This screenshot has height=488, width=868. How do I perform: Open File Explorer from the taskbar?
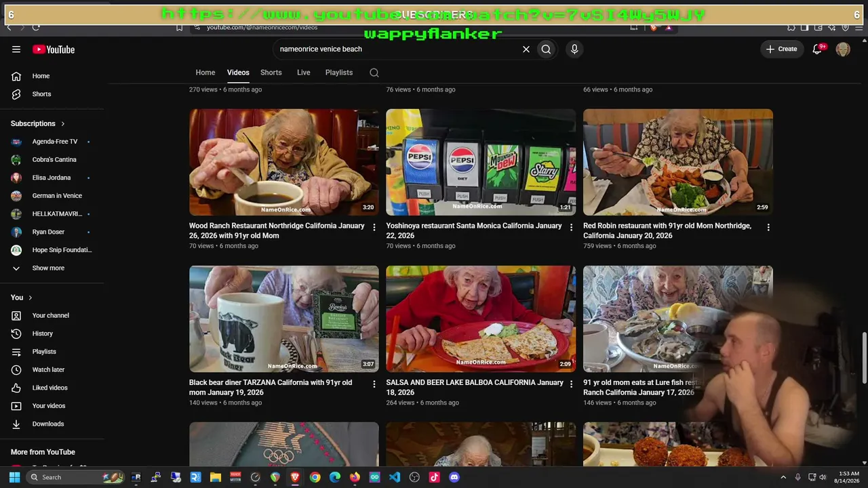(x=215, y=477)
